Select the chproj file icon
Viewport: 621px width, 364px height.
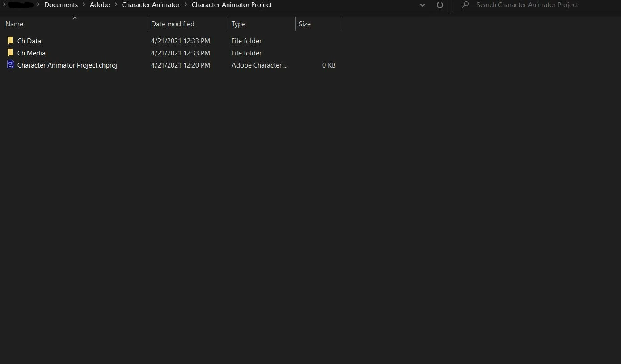click(11, 65)
